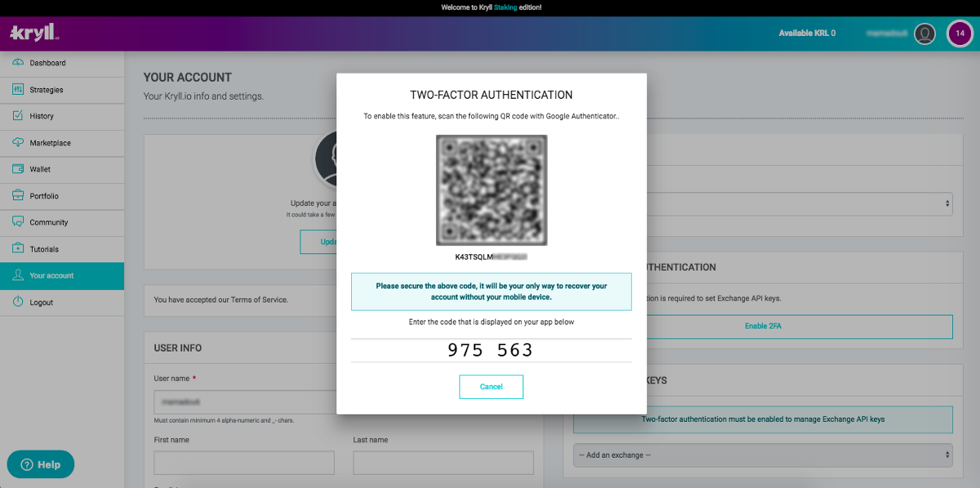Click the Marketplace cloud icon

click(x=18, y=143)
